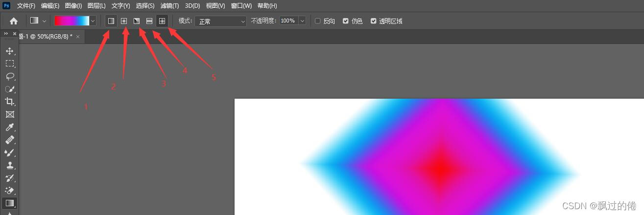Select the Quick Selection tool
The image size is (644, 215).
pyautogui.click(x=9, y=89)
